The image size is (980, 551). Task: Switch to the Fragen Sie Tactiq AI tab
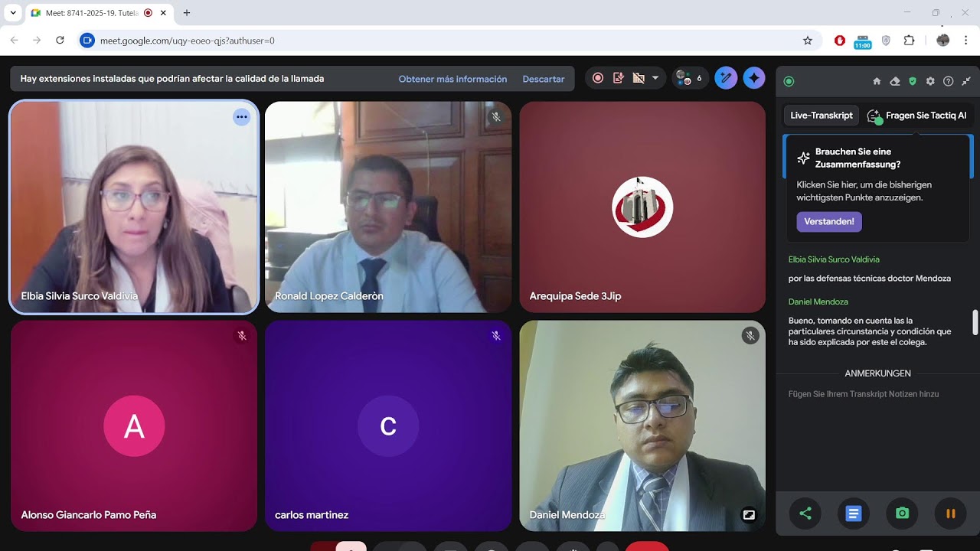917,116
